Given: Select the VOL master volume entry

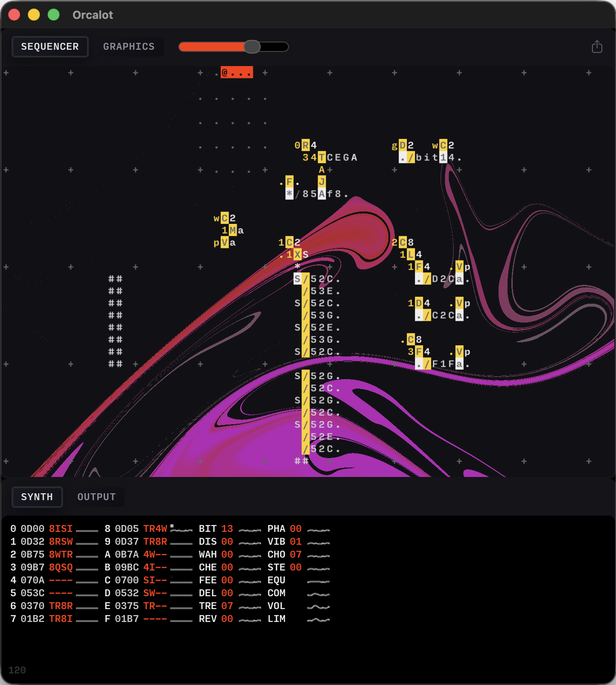Looking at the screenshot, I should click(x=276, y=606).
